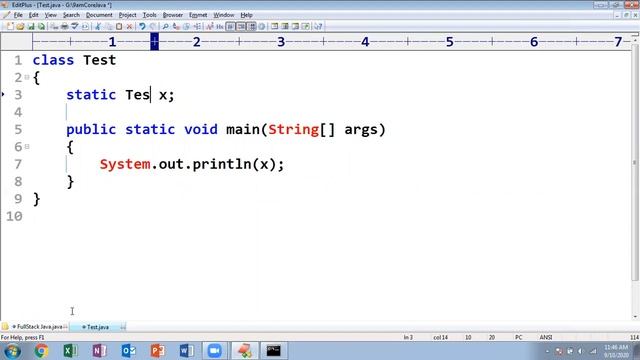The image size is (640, 360).
Task: Open Find using the magnifier icon
Action: tap(166, 27)
